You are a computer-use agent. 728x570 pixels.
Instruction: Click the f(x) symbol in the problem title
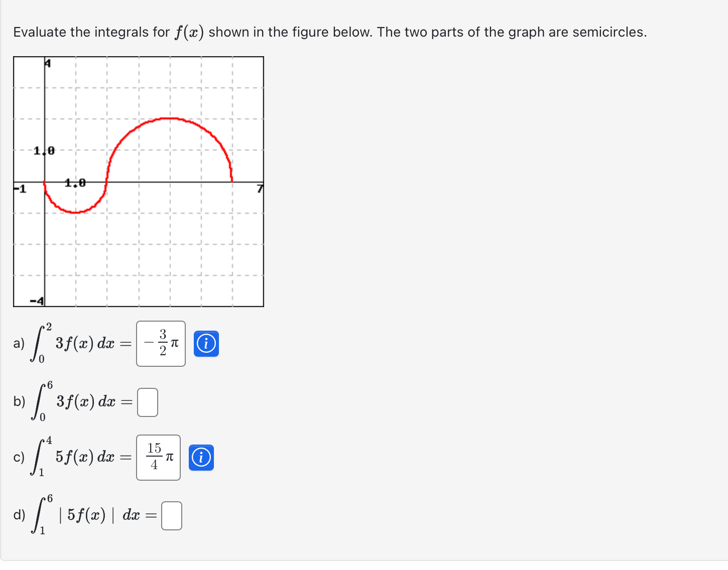pyautogui.click(x=188, y=31)
